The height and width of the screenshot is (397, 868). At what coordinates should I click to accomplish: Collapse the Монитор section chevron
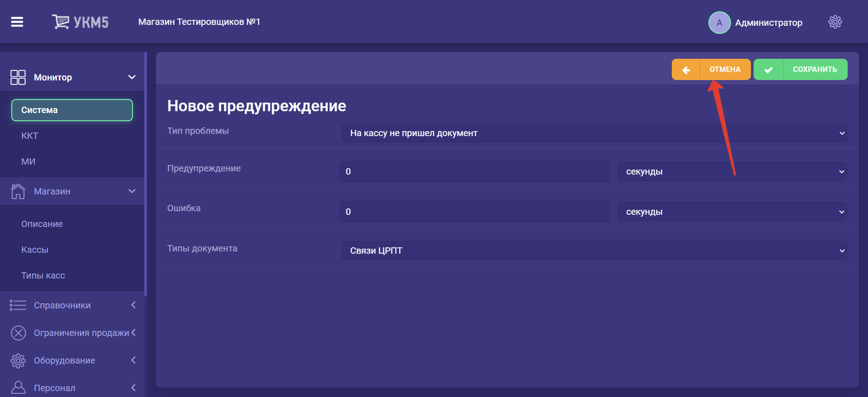pyautogui.click(x=132, y=77)
